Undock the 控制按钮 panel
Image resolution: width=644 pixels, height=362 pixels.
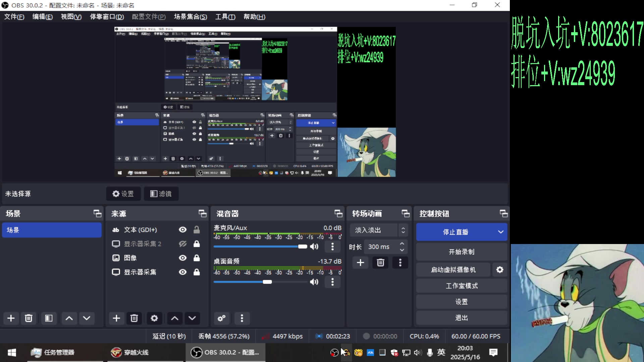click(x=504, y=214)
